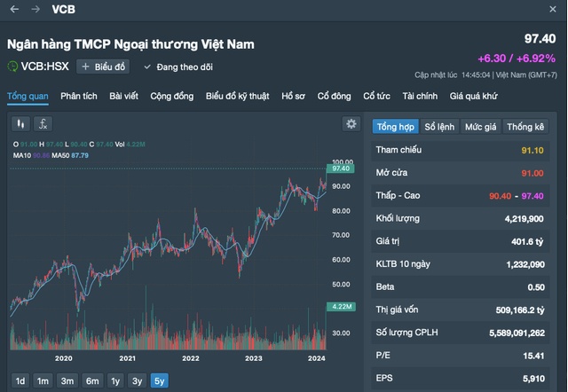Viewport: 568px width, 392px height.
Task: Close the VCB panel with X
Action: [552, 9]
